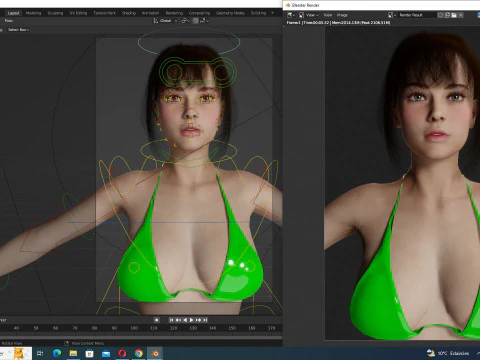Click the new image icon in render window

click(x=447, y=15)
